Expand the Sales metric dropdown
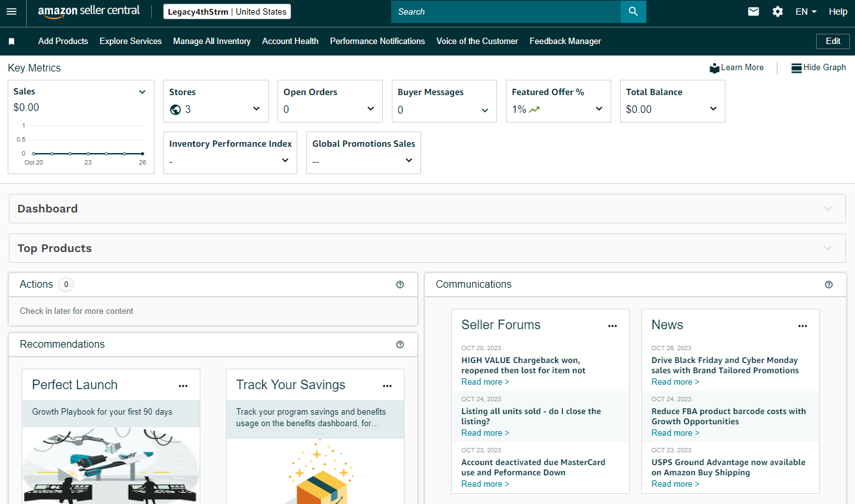 [142, 92]
